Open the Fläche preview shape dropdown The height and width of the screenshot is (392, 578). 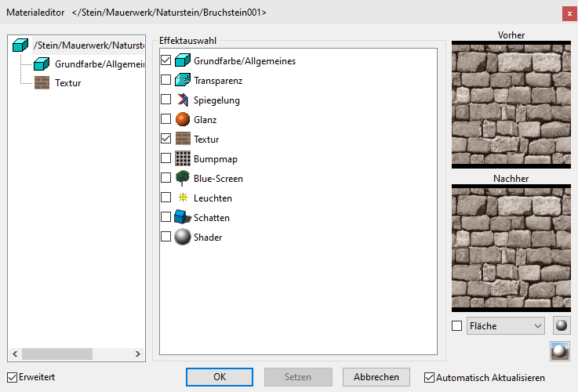[x=505, y=325]
